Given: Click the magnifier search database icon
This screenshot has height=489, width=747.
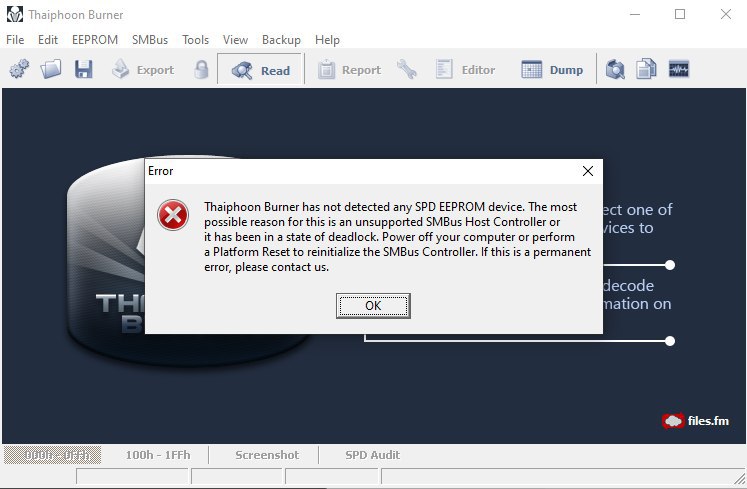Looking at the screenshot, I should pos(615,70).
